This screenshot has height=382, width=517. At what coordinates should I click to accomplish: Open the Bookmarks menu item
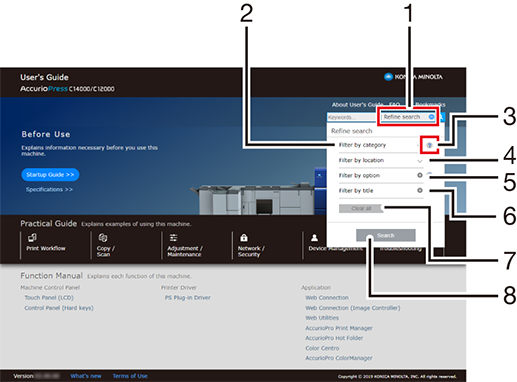click(x=430, y=105)
